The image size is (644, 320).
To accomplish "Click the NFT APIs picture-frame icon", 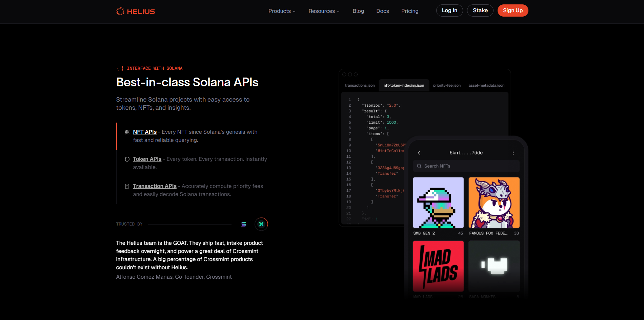I will (127, 132).
